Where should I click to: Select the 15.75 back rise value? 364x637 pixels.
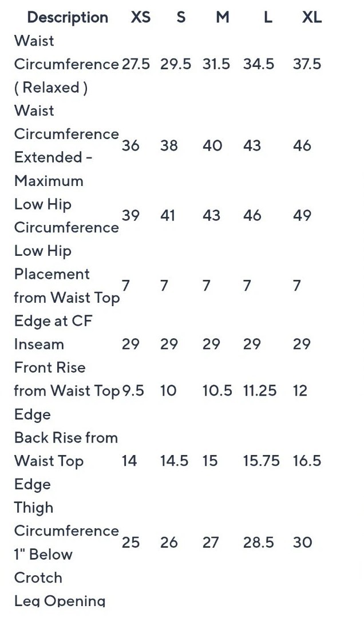(x=261, y=461)
